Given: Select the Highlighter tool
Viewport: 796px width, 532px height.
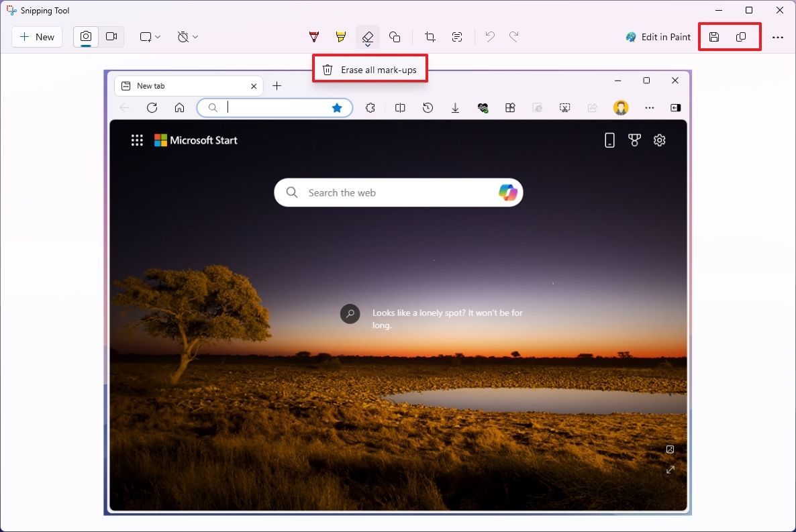Looking at the screenshot, I should click(340, 37).
